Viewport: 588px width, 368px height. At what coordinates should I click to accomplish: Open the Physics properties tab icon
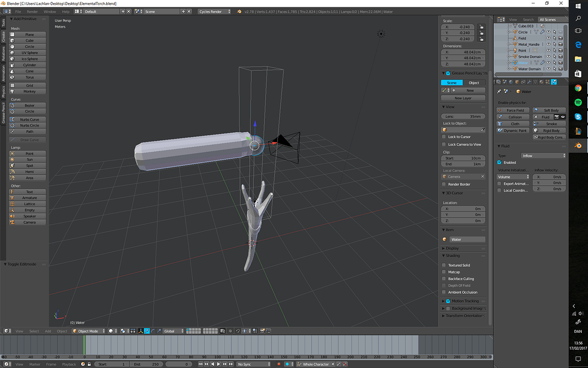pyautogui.click(x=554, y=82)
